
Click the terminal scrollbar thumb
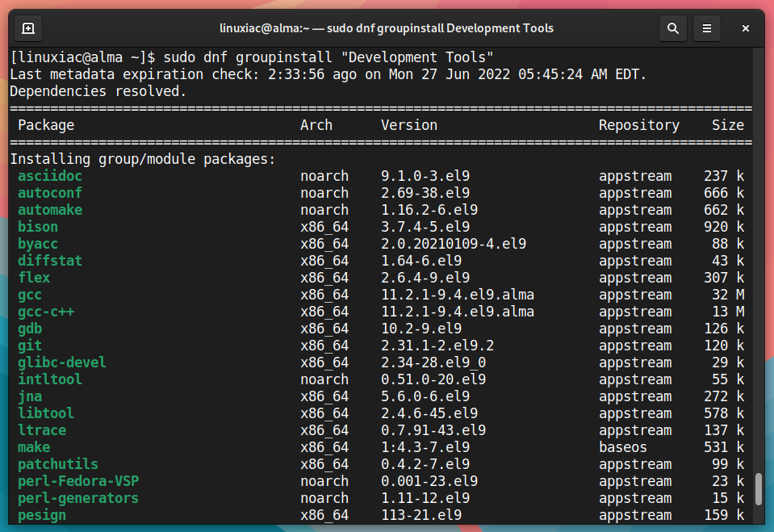point(759,489)
